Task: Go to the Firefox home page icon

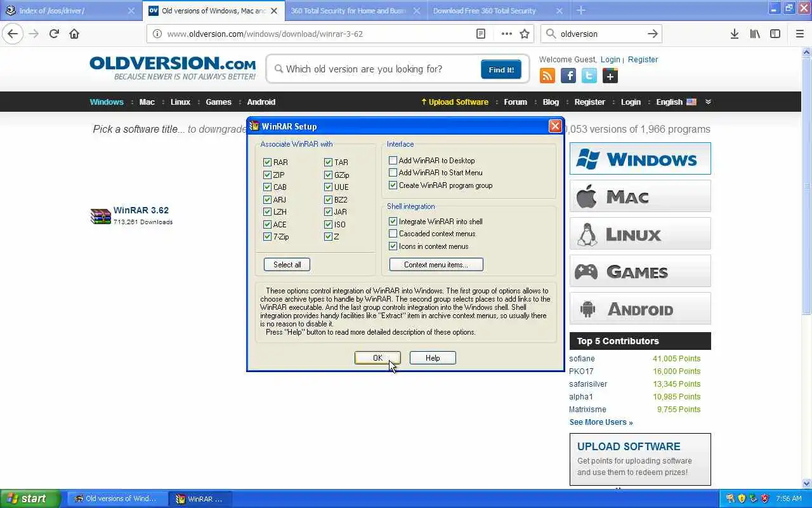Action: (x=74, y=34)
